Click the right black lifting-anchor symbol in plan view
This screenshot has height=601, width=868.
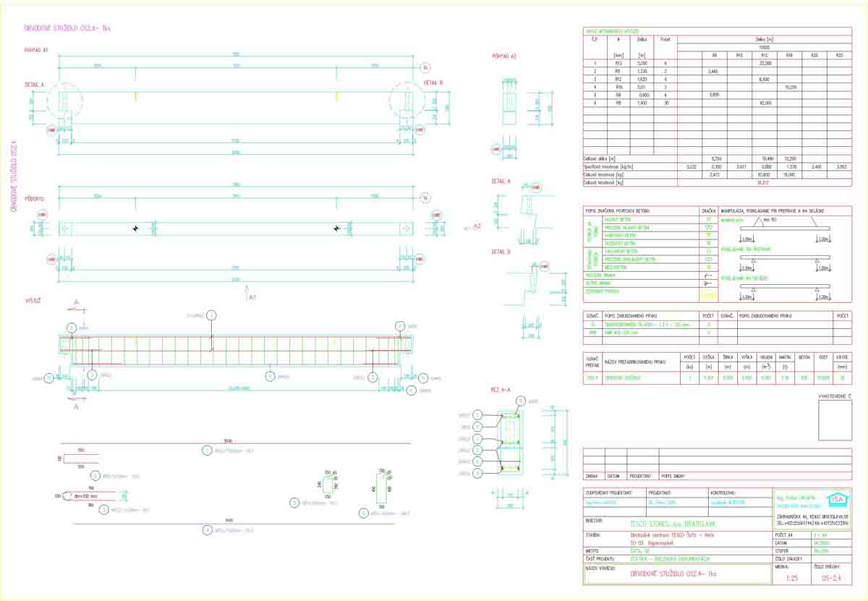336,229
